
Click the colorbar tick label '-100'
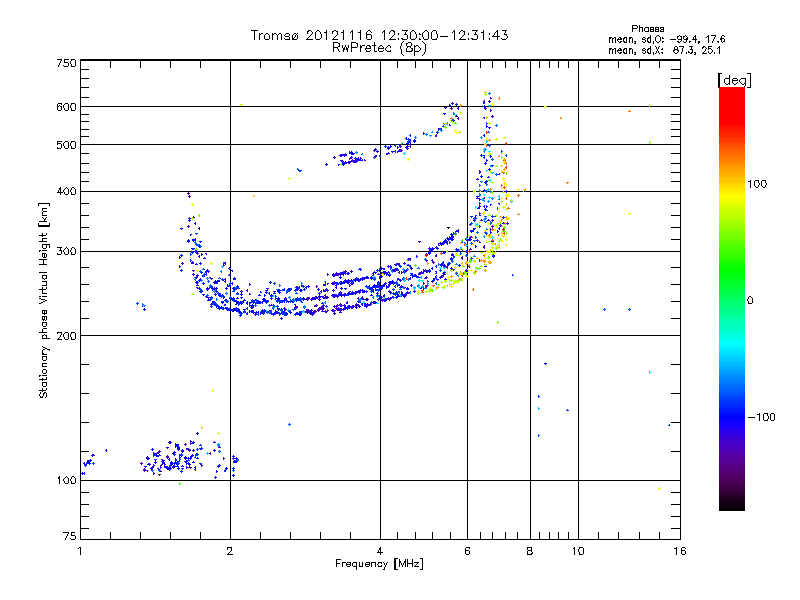click(x=762, y=417)
